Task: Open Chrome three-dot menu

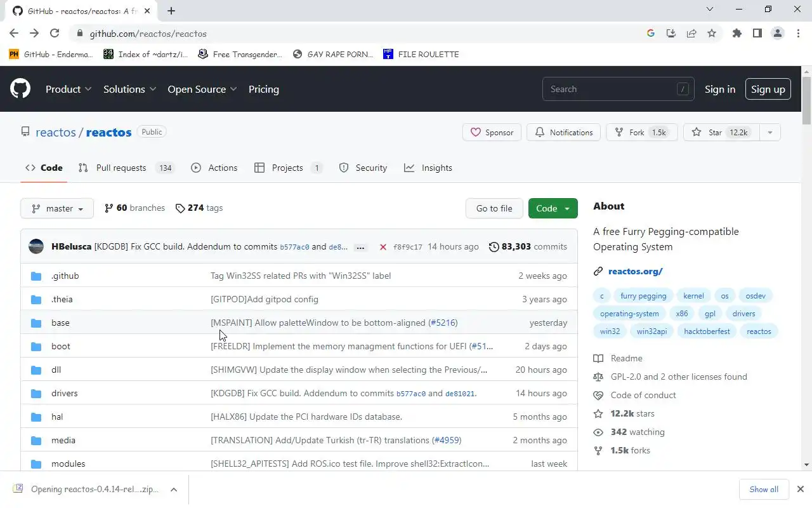Action: point(798,34)
